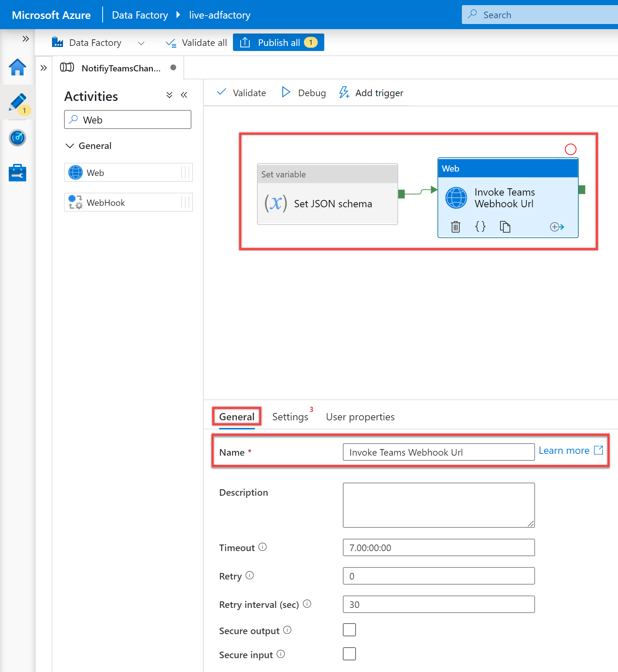618x672 pixels.
Task: Click the Retry info icon
Action: [250, 575]
